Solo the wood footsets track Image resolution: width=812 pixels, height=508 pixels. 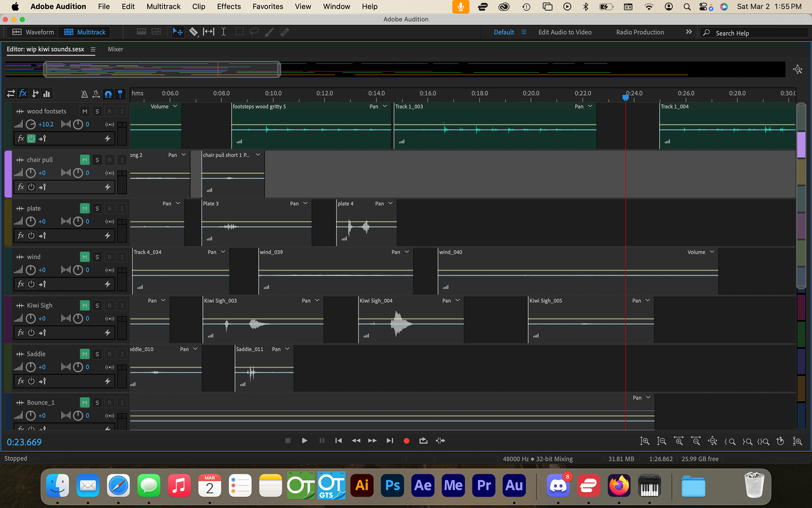point(97,111)
